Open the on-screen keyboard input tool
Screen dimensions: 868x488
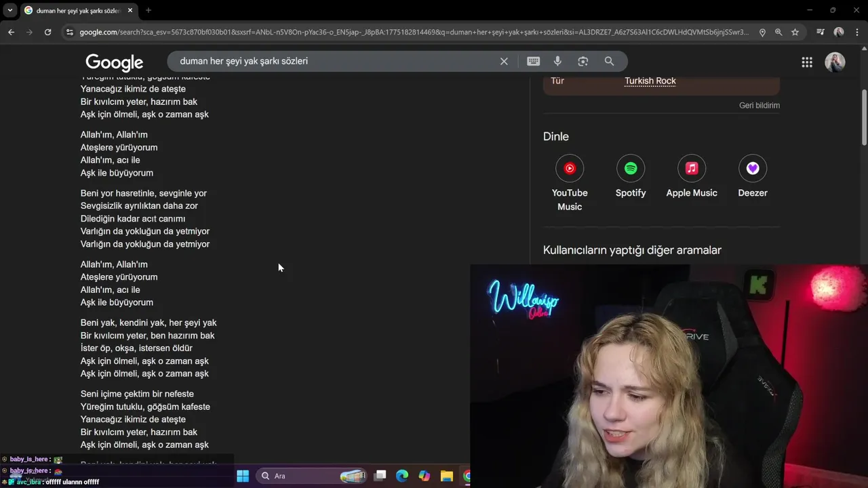[534, 61]
